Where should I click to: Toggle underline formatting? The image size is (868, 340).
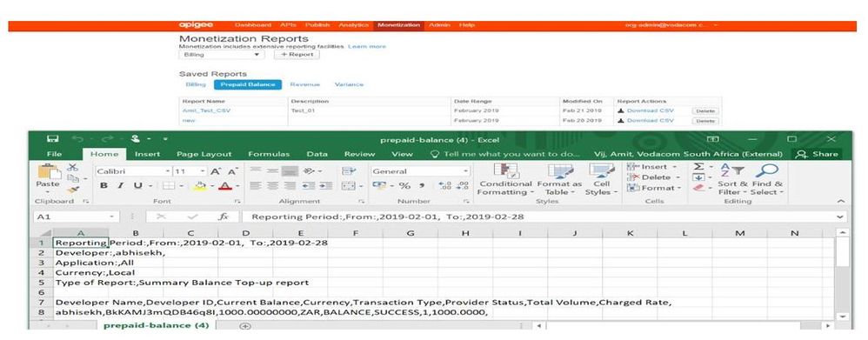pos(137,186)
